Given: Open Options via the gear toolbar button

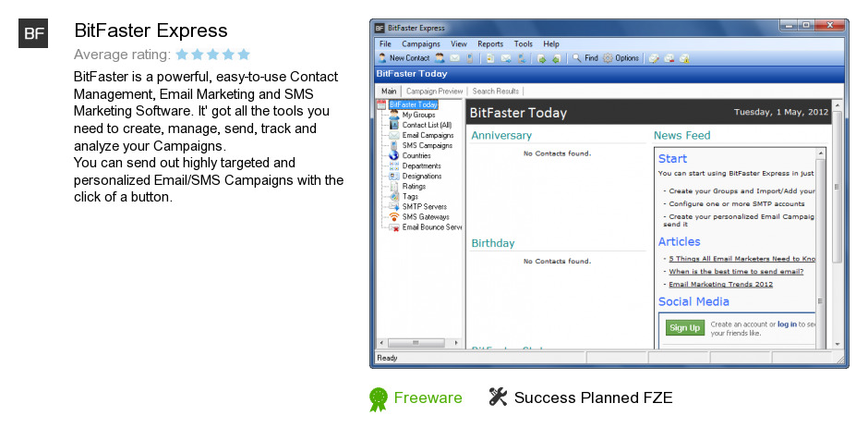Looking at the screenshot, I should 621,57.
